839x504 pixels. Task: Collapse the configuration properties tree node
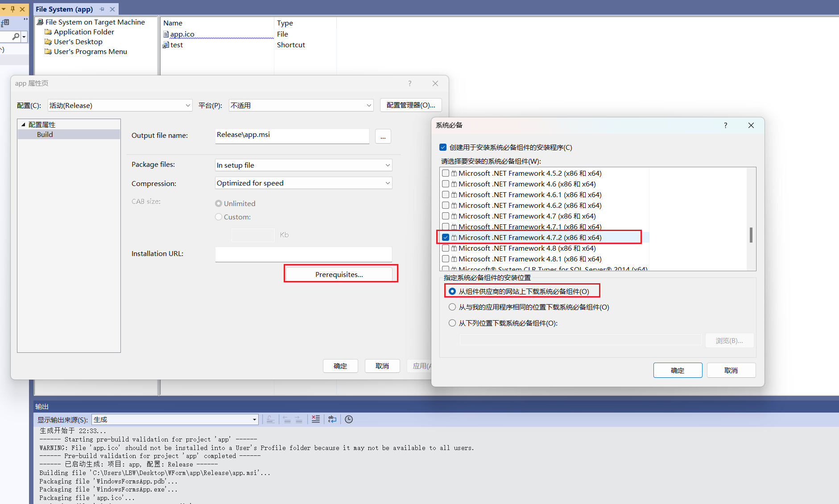[x=23, y=124]
